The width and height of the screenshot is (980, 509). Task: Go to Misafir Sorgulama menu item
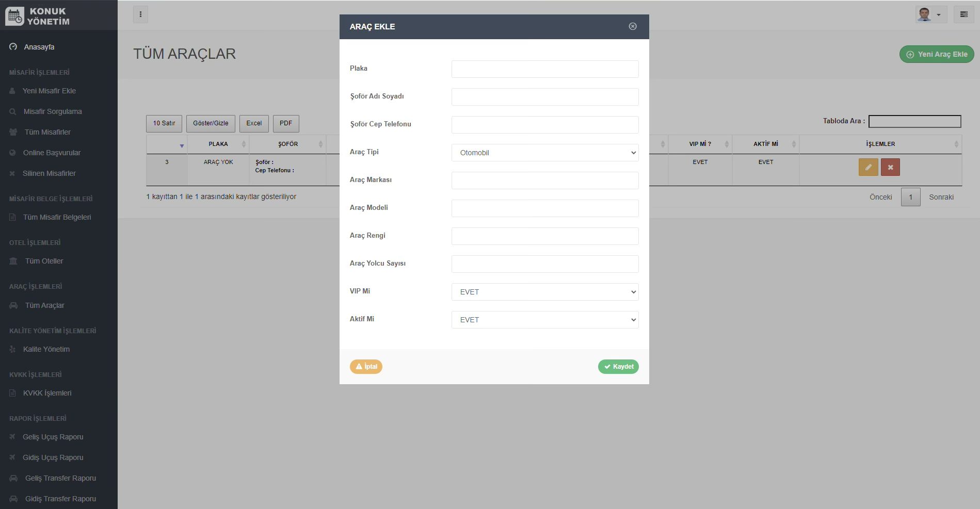pos(52,111)
